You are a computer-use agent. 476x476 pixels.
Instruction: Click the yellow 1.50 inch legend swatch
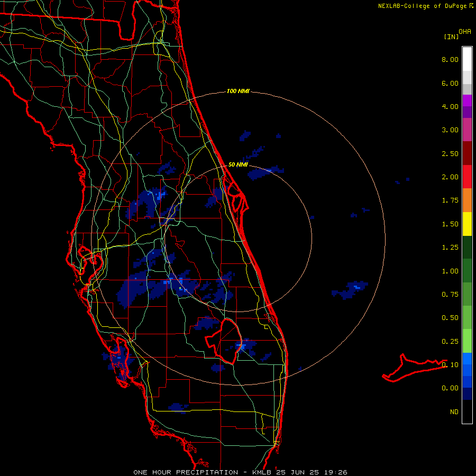coord(467,224)
